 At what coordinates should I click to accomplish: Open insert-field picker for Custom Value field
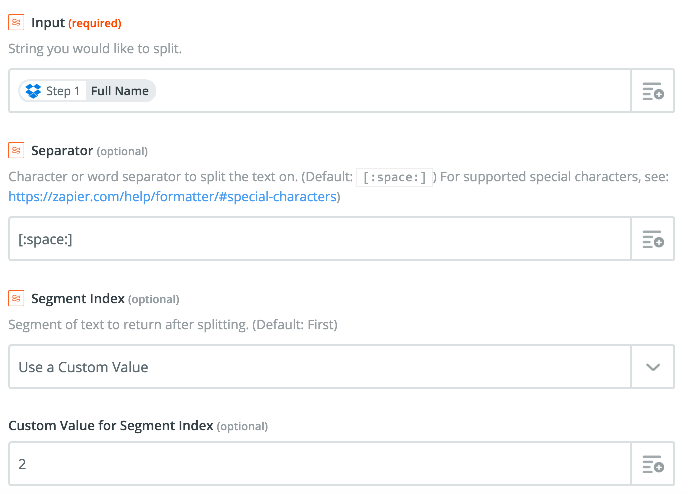(x=653, y=464)
